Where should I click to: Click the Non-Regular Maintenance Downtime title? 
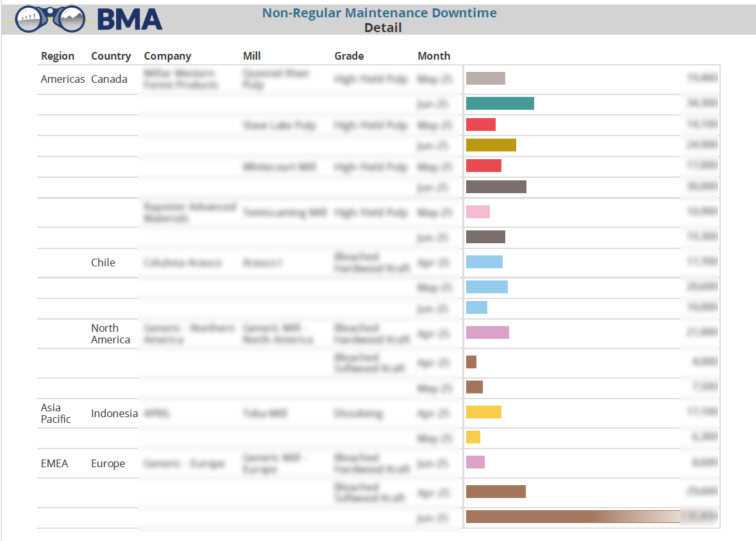tap(379, 13)
